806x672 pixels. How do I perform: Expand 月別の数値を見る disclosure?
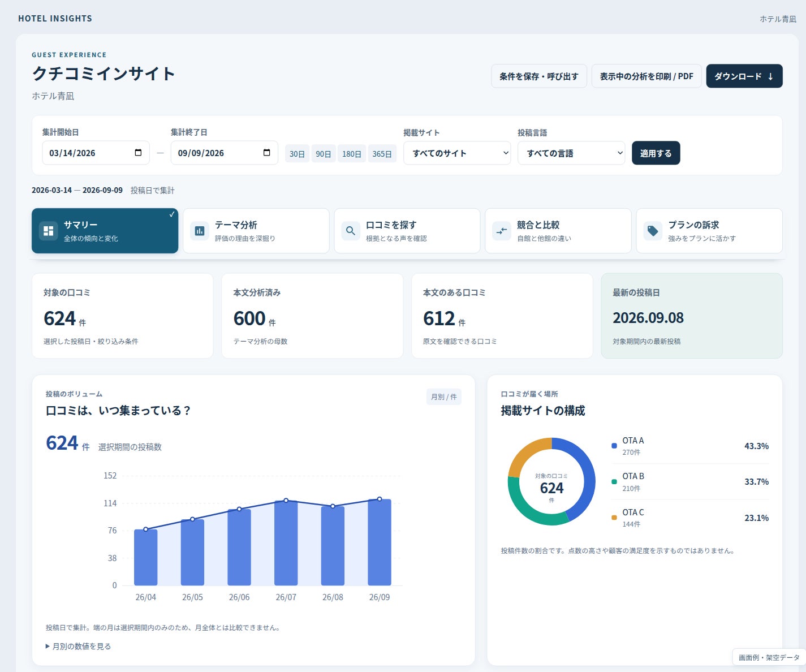pos(78,646)
